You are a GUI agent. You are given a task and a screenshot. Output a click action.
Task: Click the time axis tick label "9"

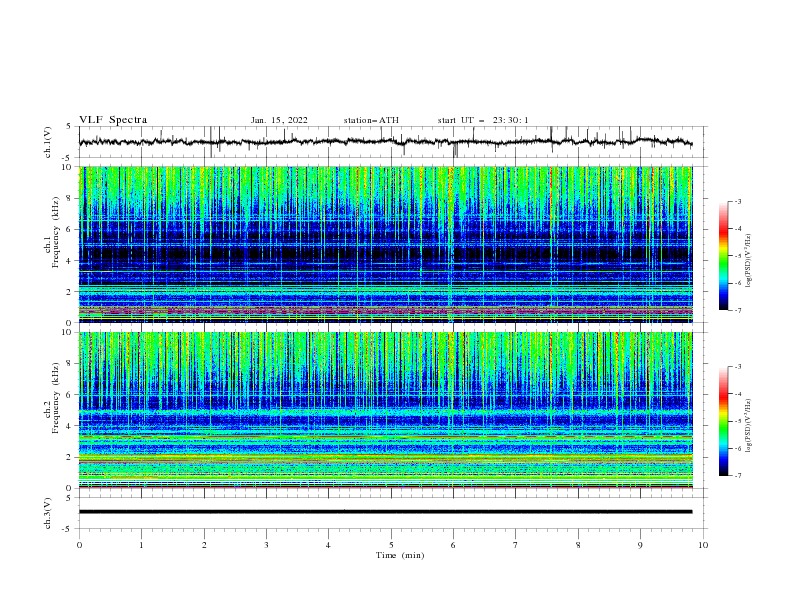pos(640,545)
